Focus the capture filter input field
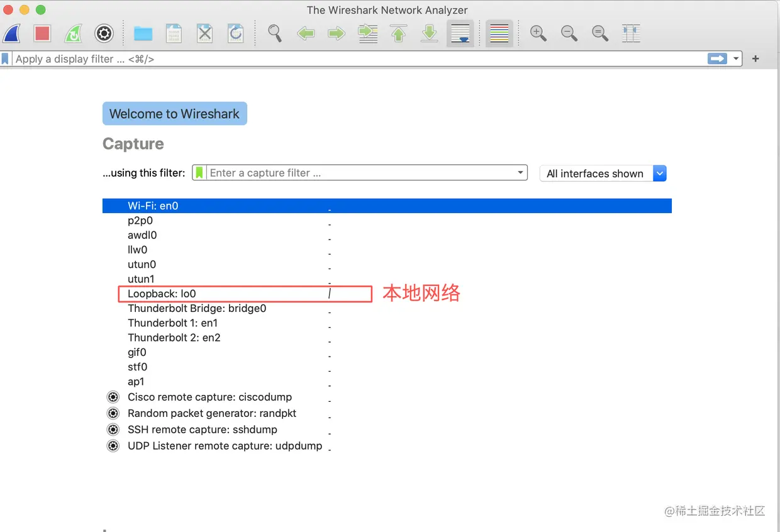This screenshot has height=532, width=780. point(361,173)
